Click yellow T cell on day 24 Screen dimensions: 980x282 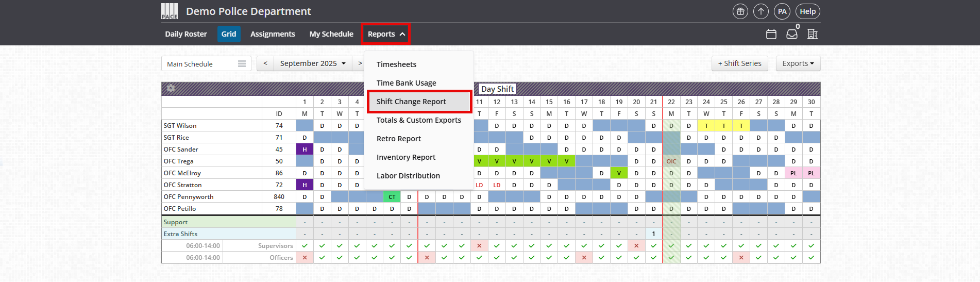click(x=706, y=126)
